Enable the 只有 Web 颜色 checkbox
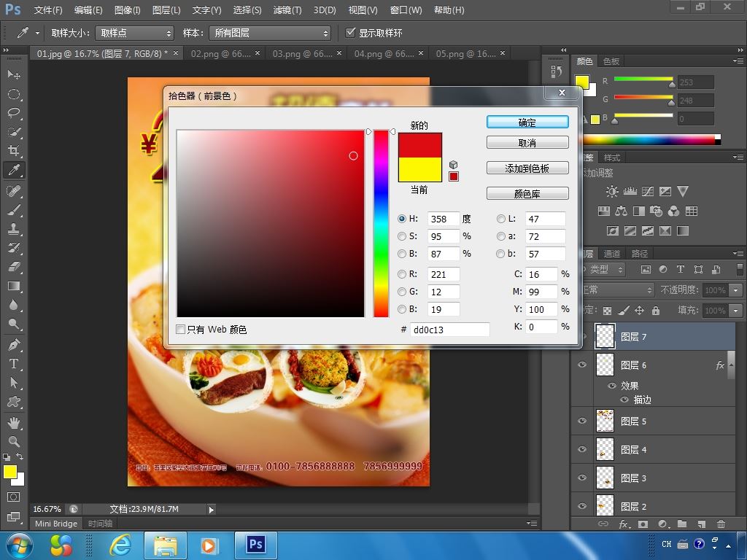747x560 pixels. coord(181,329)
